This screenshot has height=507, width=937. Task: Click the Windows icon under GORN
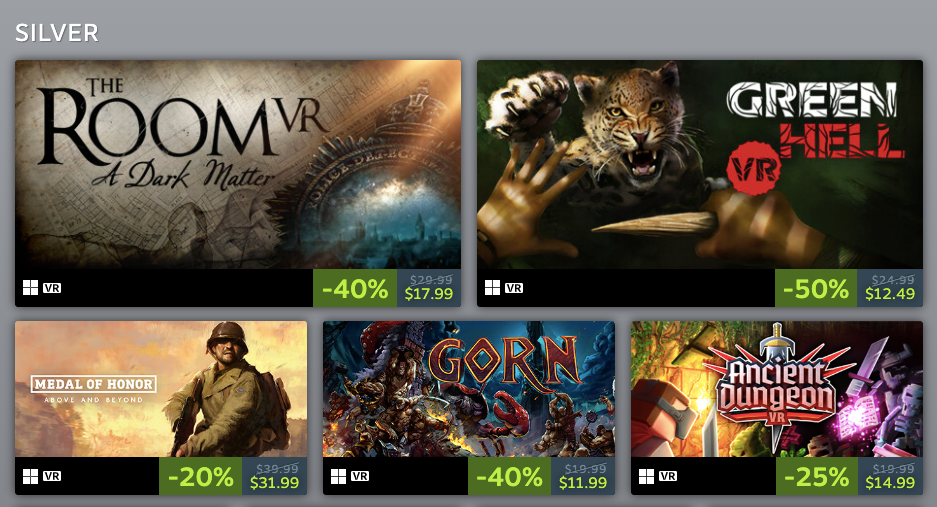338,477
